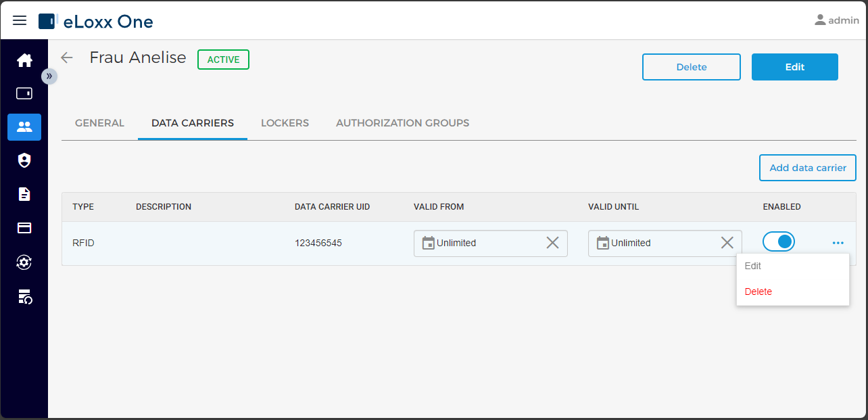868x420 pixels.
Task: Expand the sidebar with double chevron
Action: click(x=49, y=76)
